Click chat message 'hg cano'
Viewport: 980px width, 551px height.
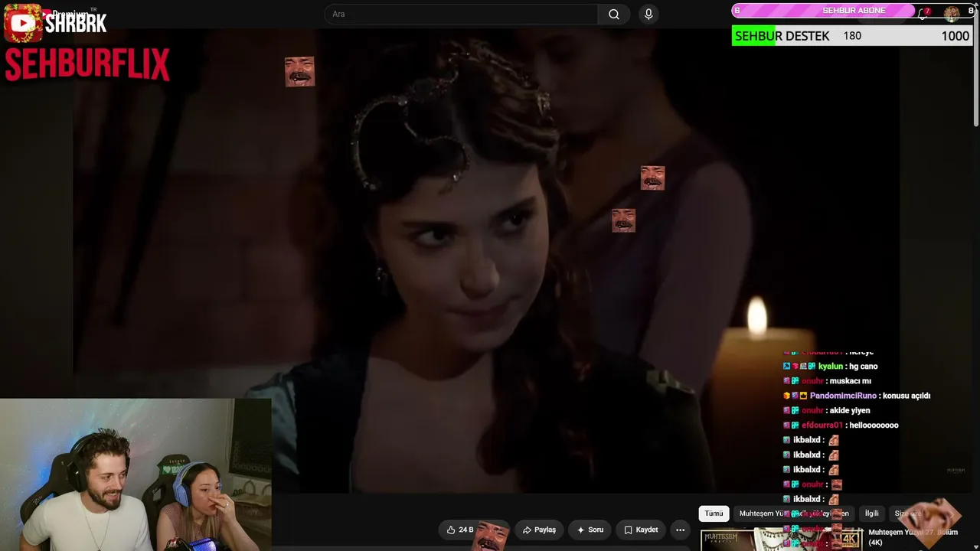click(x=863, y=367)
